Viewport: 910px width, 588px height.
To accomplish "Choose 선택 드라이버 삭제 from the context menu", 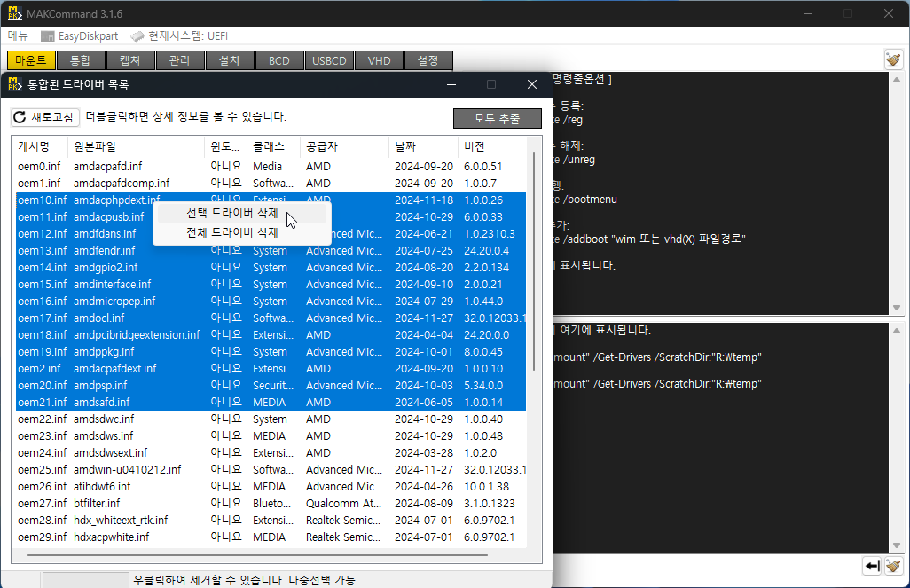I will click(241, 214).
